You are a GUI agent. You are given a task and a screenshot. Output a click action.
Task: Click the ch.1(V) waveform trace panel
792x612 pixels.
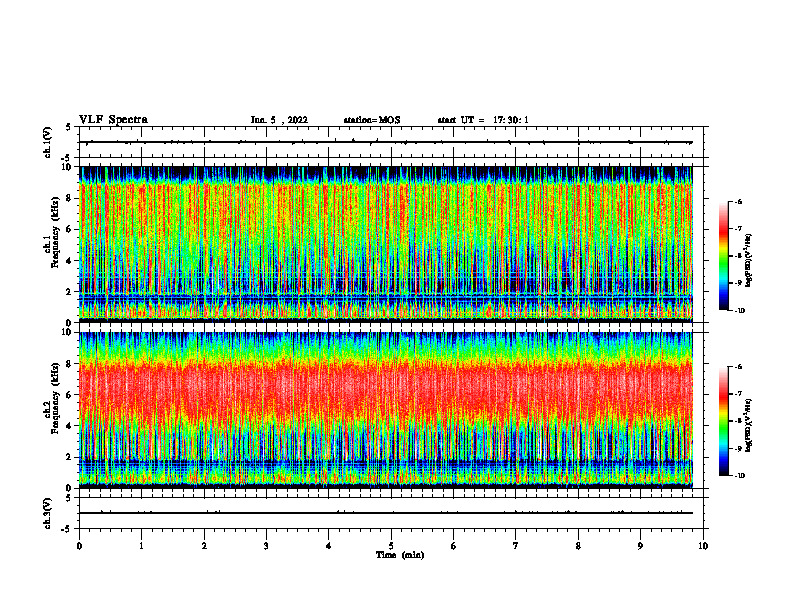pyautogui.click(x=391, y=142)
